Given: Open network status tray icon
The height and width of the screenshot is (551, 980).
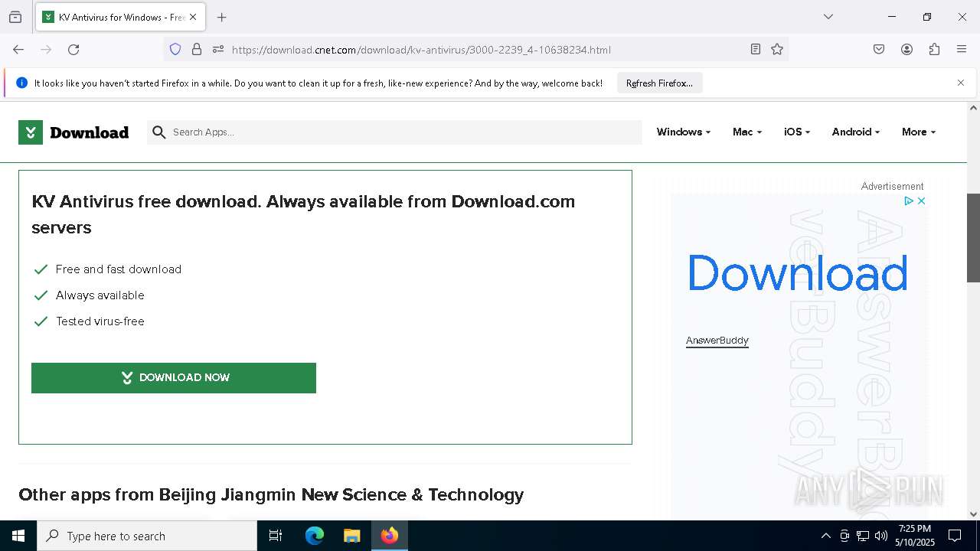Looking at the screenshot, I should [863, 536].
